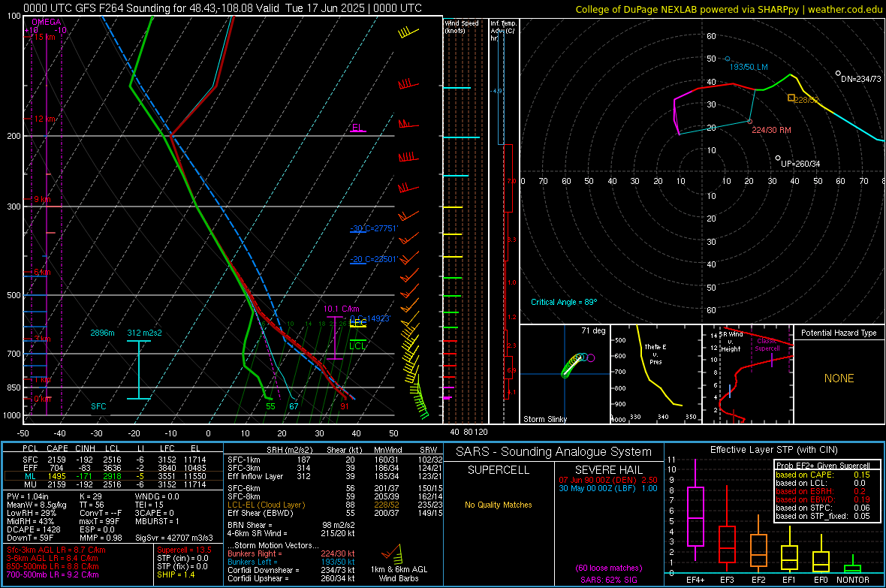Click 'SARS: 62% SIG' text
The image size is (886, 588).
click(608, 580)
